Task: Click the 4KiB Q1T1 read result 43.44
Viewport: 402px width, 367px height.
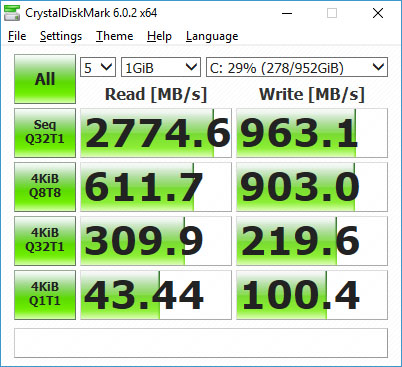Action: click(x=156, y=295)
